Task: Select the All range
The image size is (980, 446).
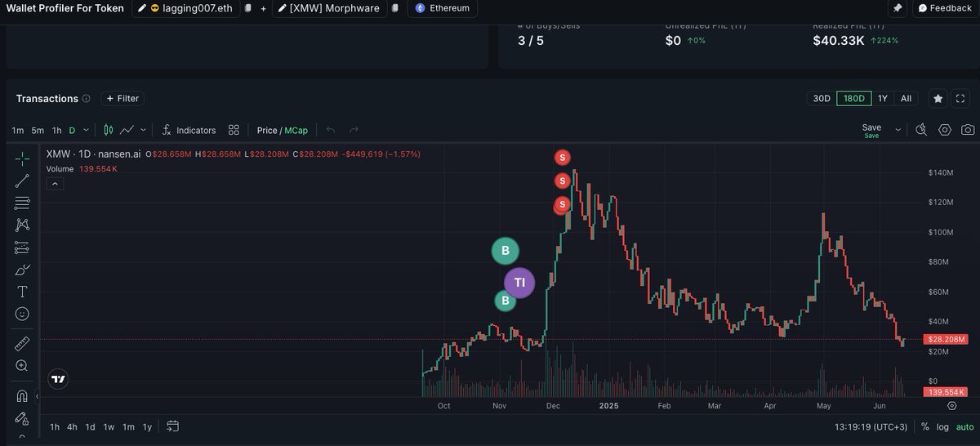Action: tap(906, 98)
